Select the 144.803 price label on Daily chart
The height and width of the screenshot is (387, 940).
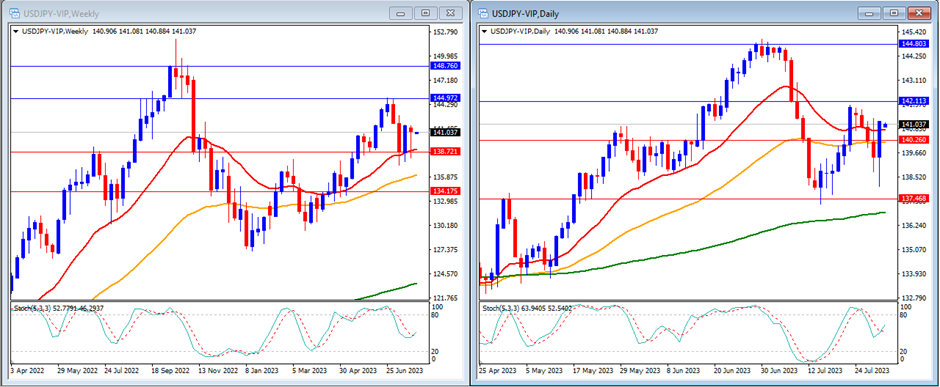pyautogui.click(x=914, y=44)
